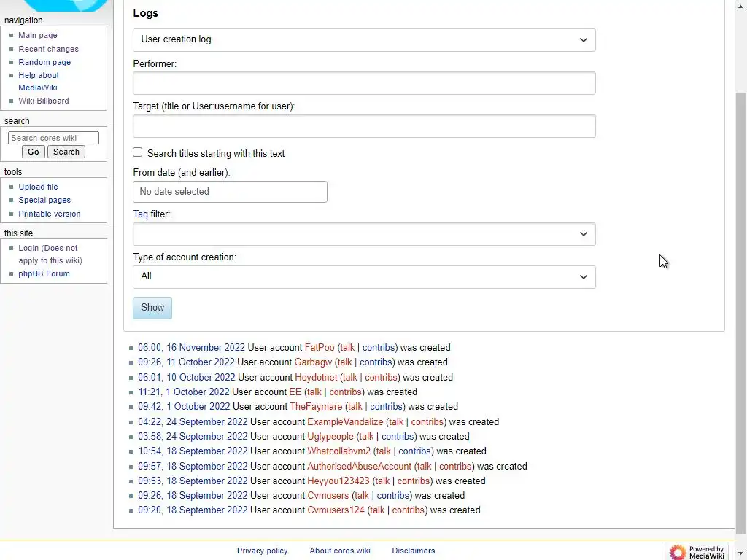Toggle "Search titles starting with this text" checkbox

pyautogui.click(x=138, y=152)
